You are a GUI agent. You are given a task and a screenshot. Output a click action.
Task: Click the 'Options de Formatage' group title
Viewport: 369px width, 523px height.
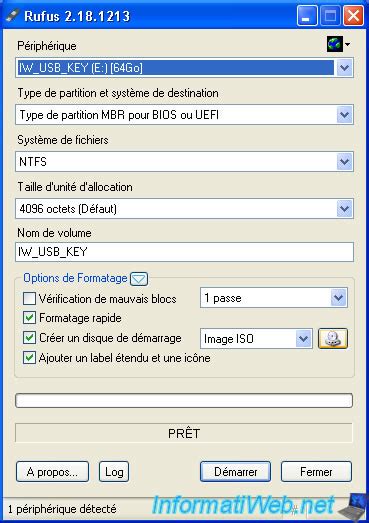click(75, 278)
